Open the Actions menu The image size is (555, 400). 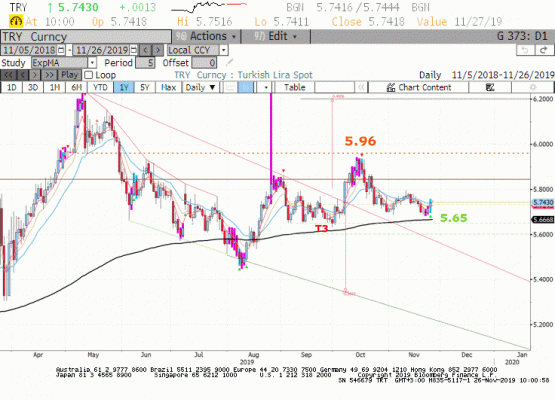pyautogui.click(x=206, y=36)
